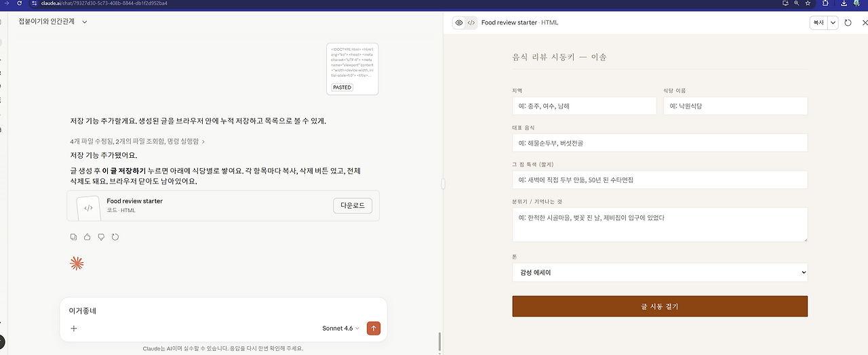Viewport: 868px width, 355px height.
Task: Click the panel divider handle between chat and artifact
Action: (443, 184)
